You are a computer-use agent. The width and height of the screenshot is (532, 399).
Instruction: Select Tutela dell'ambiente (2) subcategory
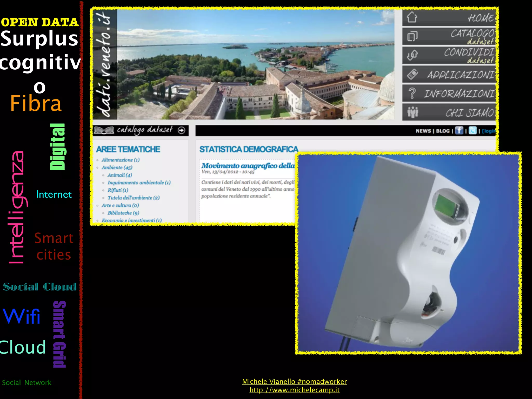coord(134,198)
